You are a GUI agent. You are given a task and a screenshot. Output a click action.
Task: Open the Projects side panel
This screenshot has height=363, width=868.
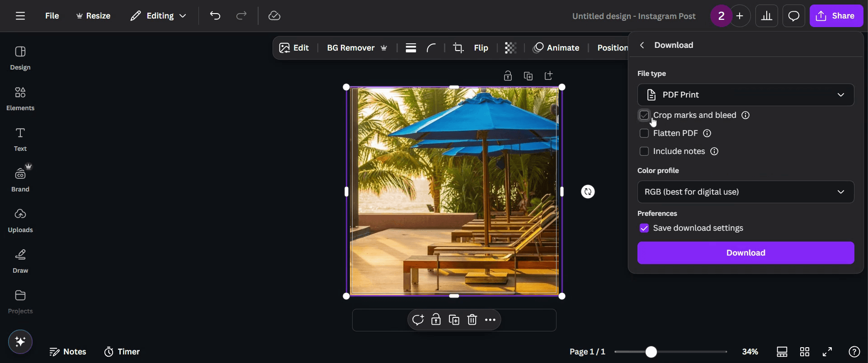(20, 302)
